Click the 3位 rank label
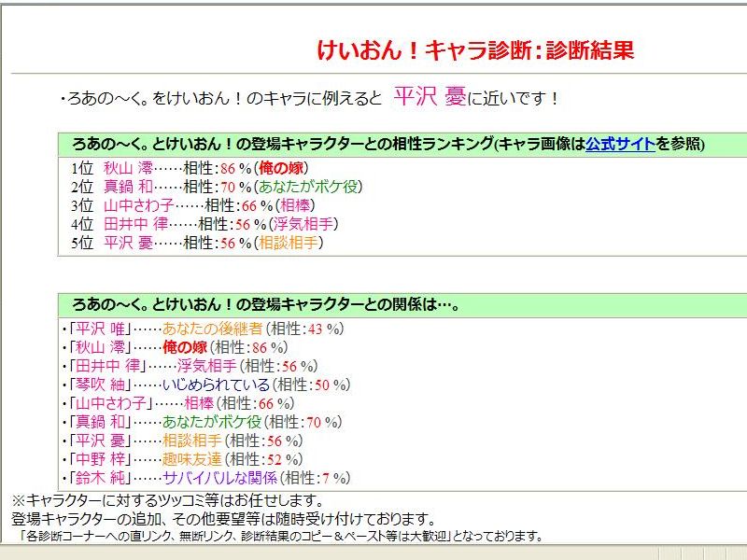Screen dimensions: 747x560 [82, 205]
